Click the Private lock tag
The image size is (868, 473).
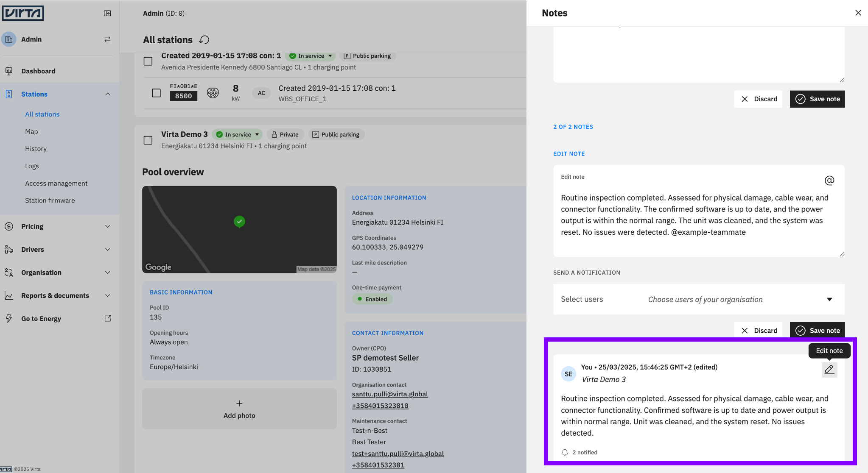tap(285, 134)
